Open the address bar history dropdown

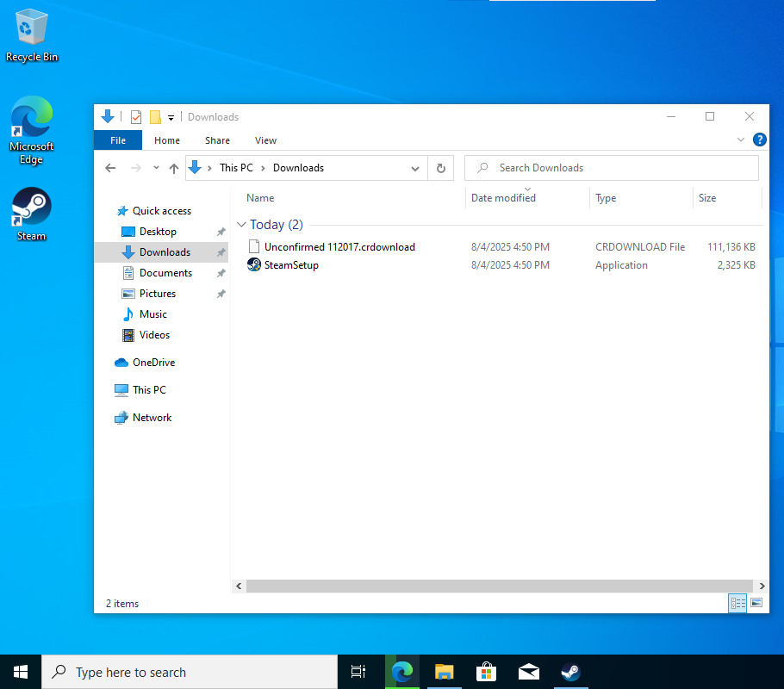(415, 169)
